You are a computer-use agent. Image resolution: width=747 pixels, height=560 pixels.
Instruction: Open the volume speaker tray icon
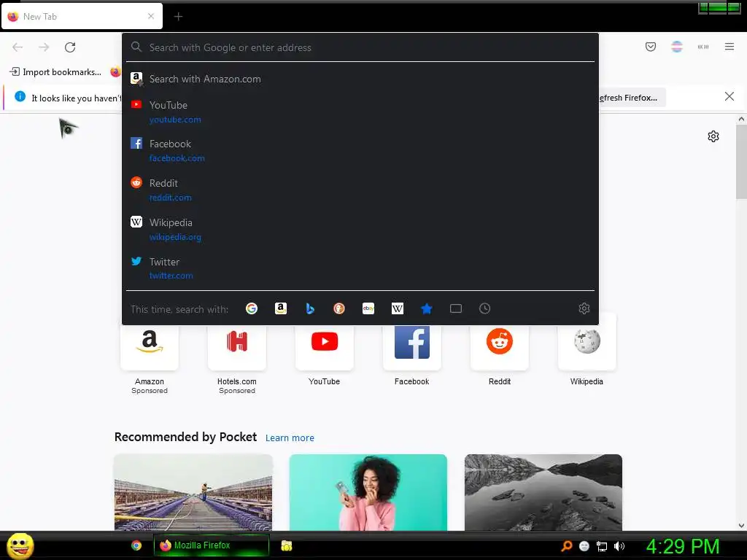(619, 546)
